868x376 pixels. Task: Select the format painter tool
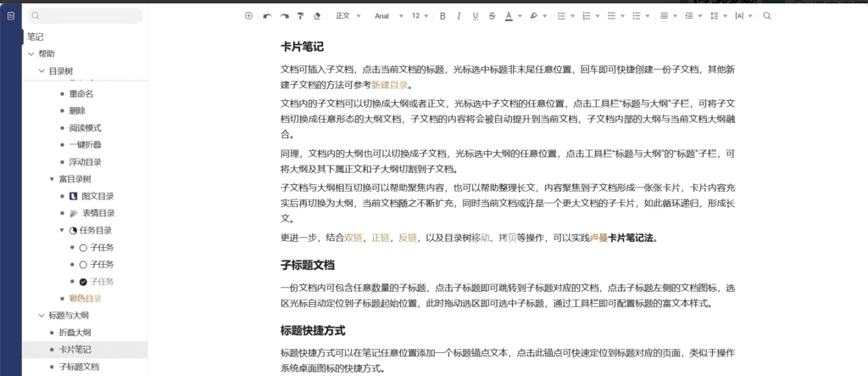pos(300,16)
